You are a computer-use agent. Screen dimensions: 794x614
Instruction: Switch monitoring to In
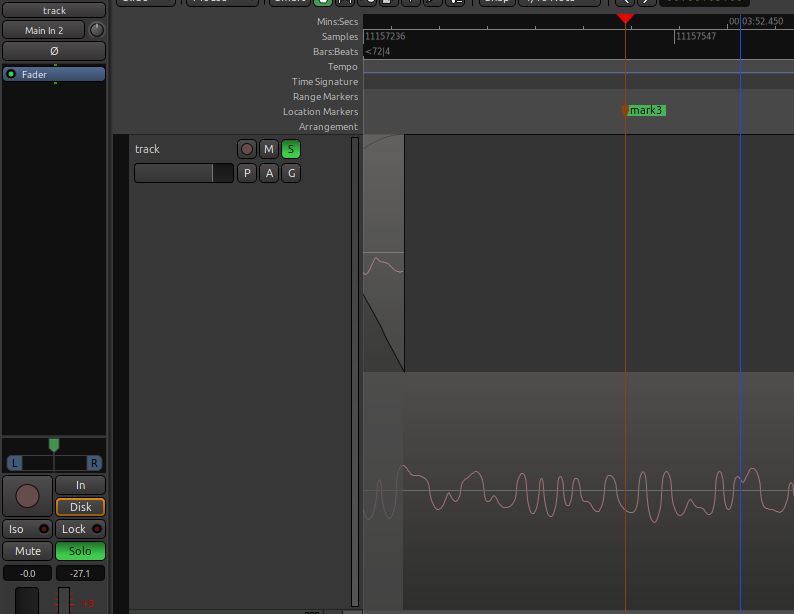click(80, 485)
